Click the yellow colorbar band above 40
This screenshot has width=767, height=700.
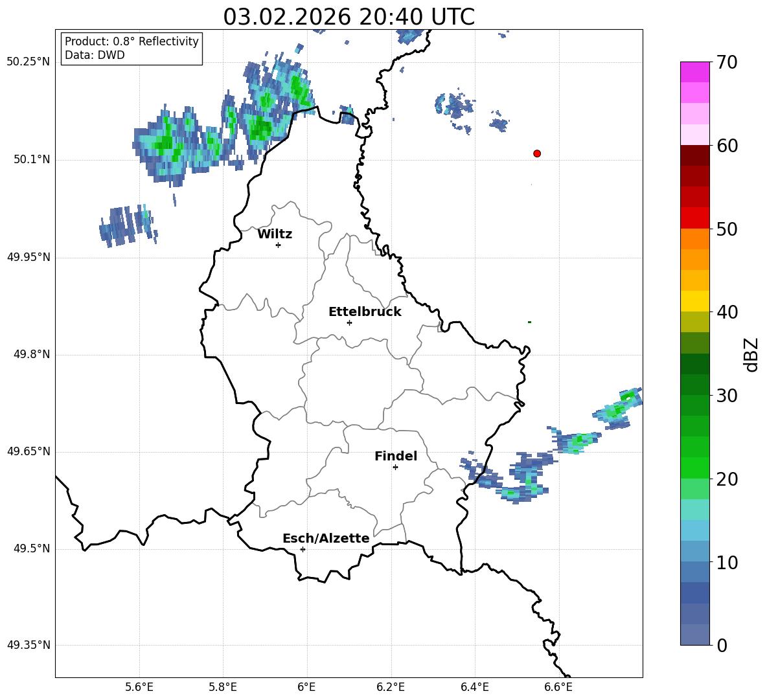[x=694, y=301]
